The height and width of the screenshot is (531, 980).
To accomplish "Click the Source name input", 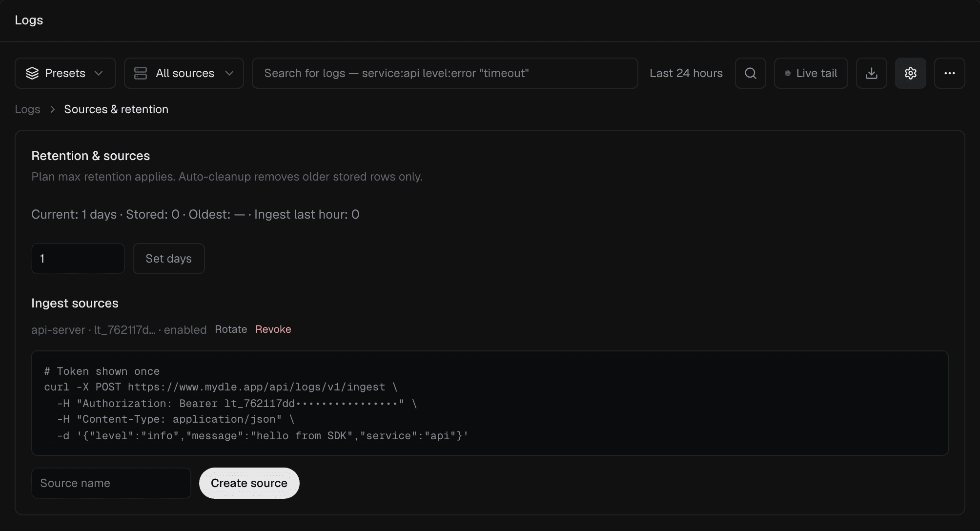I will click(x=111, y=483).
